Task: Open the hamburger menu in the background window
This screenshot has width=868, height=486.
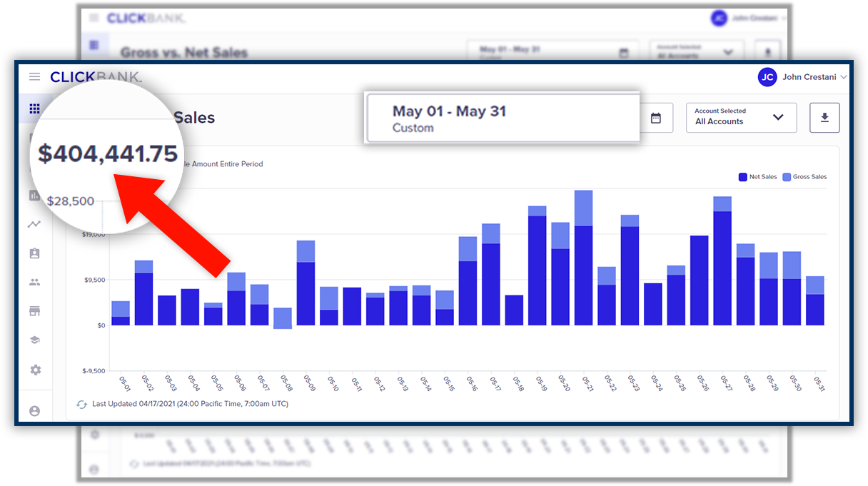Action: 94,18
